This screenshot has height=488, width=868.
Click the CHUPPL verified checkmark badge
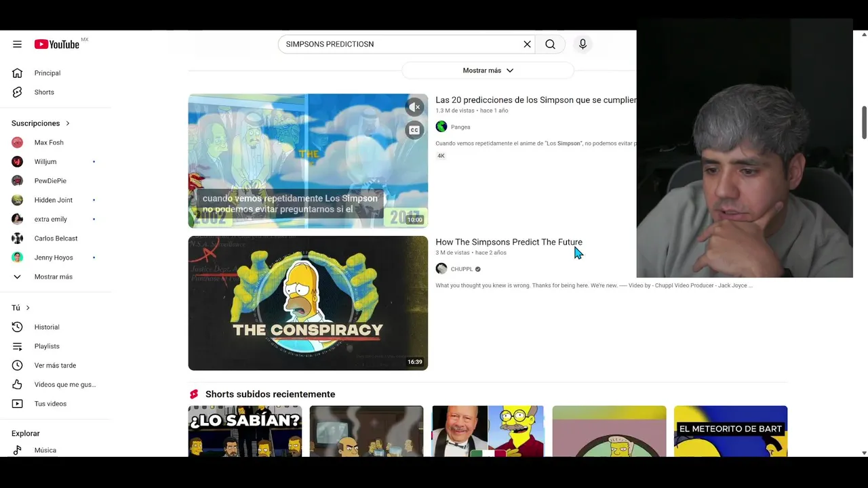(x=478, y=269)
